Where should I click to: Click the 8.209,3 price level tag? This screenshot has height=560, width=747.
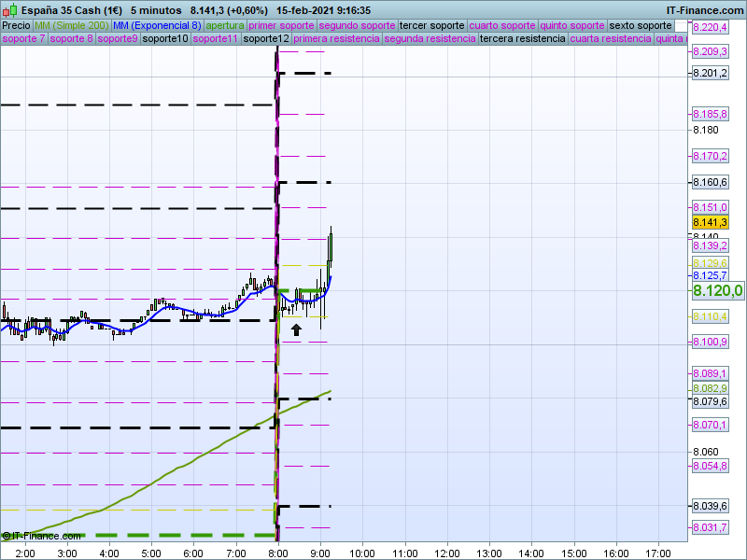pos(710,51)
